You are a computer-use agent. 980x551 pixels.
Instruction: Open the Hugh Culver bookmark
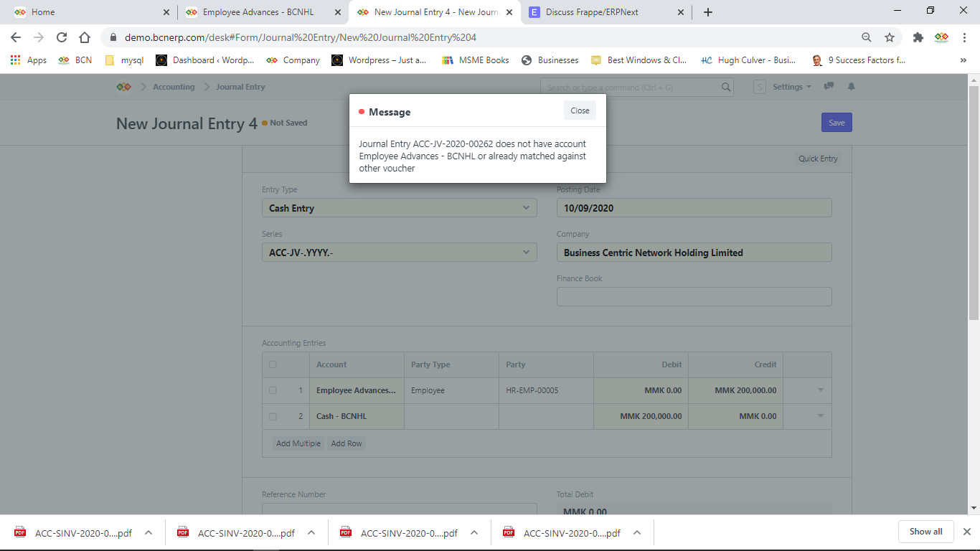748,60
